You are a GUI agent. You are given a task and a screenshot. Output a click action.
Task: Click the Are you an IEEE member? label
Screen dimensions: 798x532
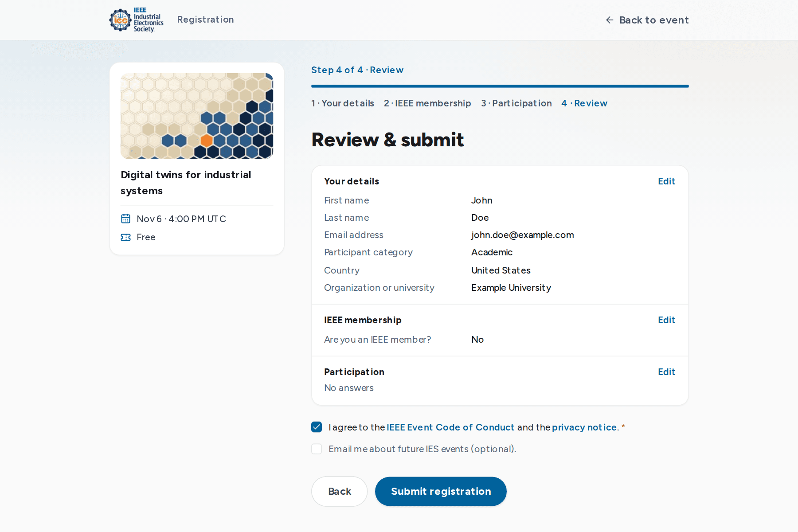[x=377, y=340]
